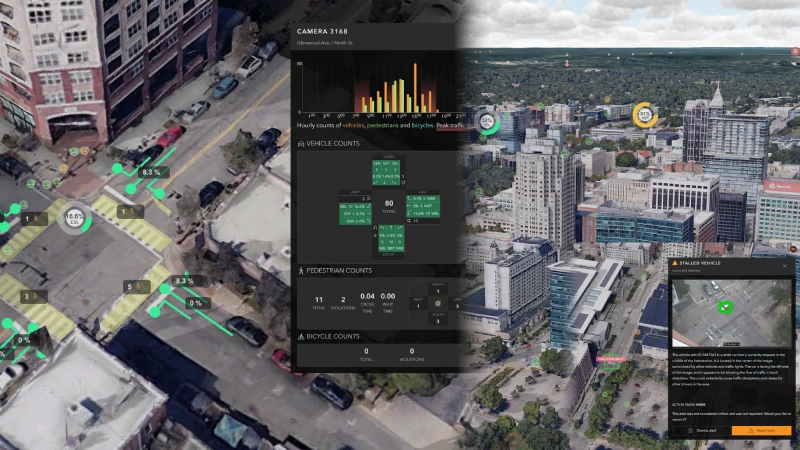Click the green highlighted vehicle marker
Image resolution: width=800 pixels, height=450 pixels.
pyautogui.click(x=726, y=306)
